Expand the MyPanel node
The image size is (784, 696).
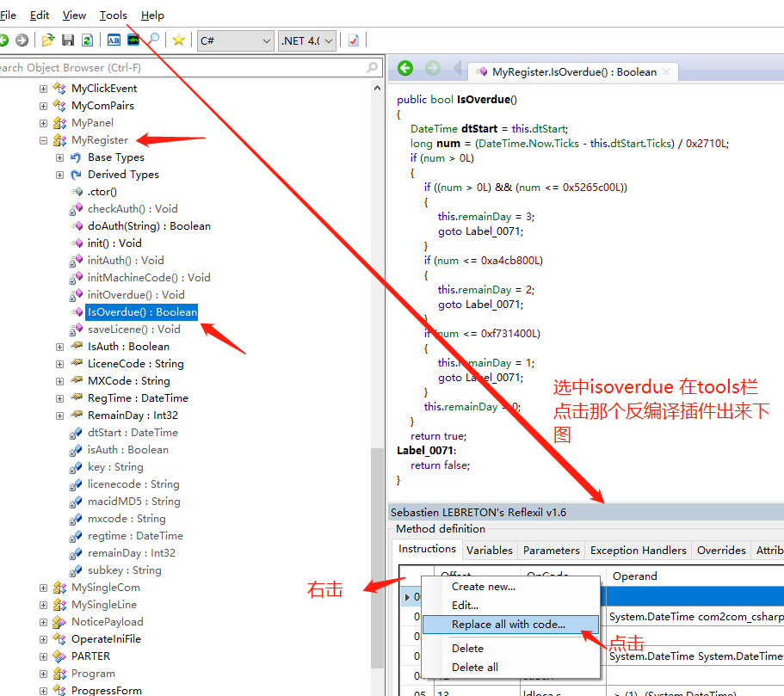pos(44,124)
